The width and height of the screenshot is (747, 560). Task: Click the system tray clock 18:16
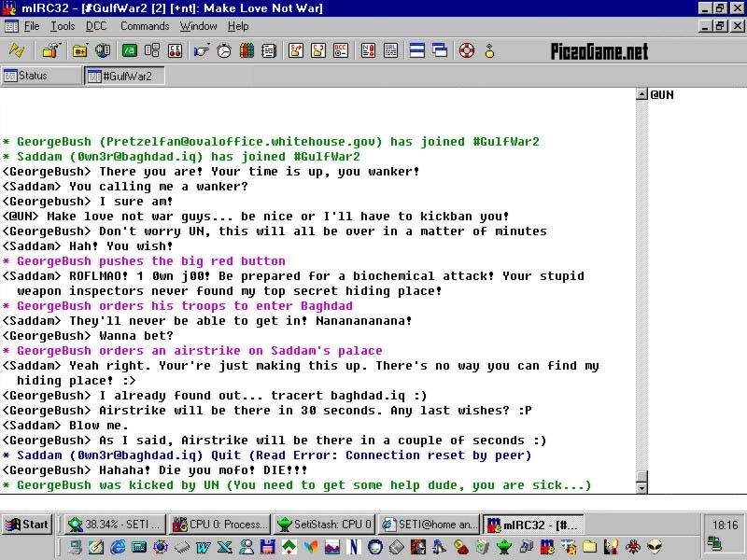click(725, 525)
